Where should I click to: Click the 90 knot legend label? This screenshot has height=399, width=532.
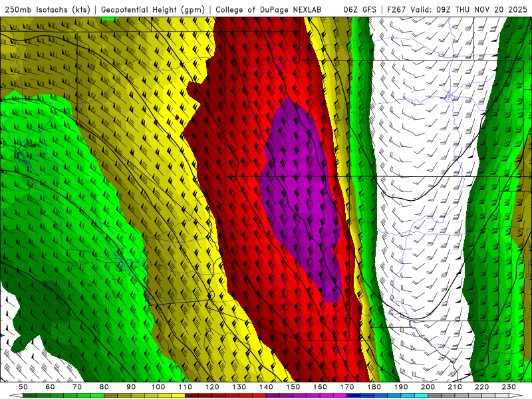(x=131, y=387)
